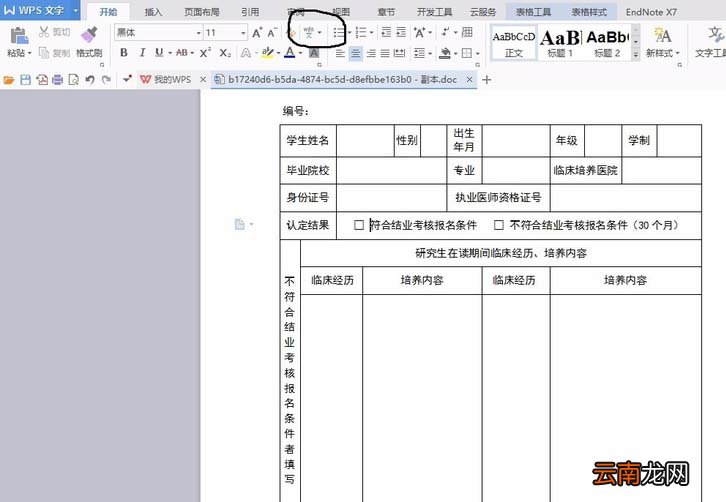Click the Paste clipboard icon

pyautogui.click(x=19, y=35)
